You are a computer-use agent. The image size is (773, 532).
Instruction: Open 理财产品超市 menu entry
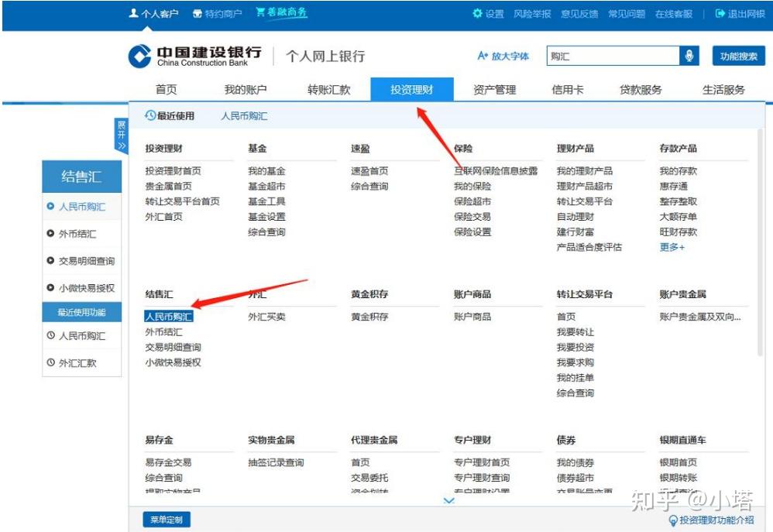(x=585, y=186)
